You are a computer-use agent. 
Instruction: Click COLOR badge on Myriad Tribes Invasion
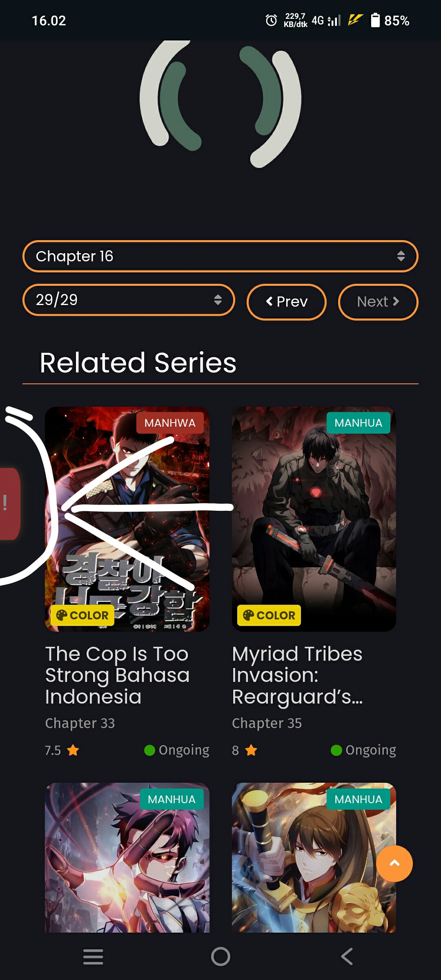pos(269,615)
